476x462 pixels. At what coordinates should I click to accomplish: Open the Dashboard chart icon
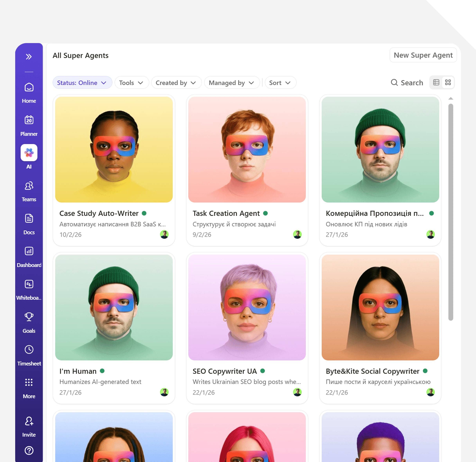point(29,251)
